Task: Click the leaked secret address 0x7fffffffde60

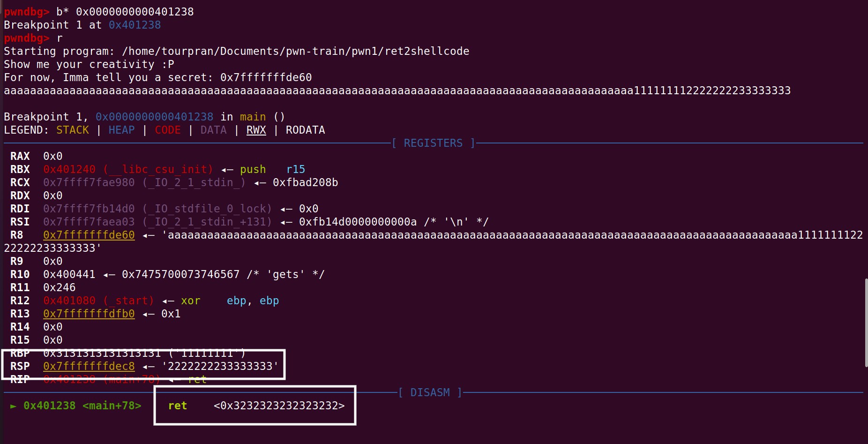Action: (x=266, y=77)
